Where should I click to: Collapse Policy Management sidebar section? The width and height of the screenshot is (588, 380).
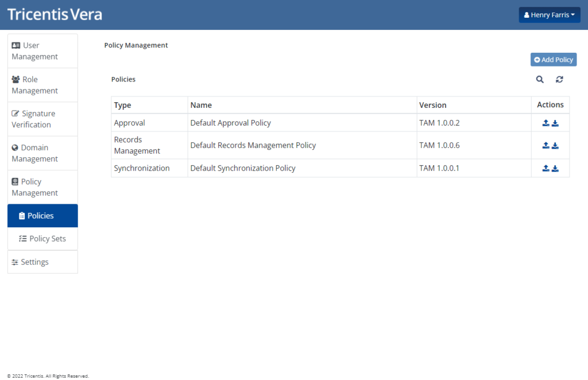point(42,187)
